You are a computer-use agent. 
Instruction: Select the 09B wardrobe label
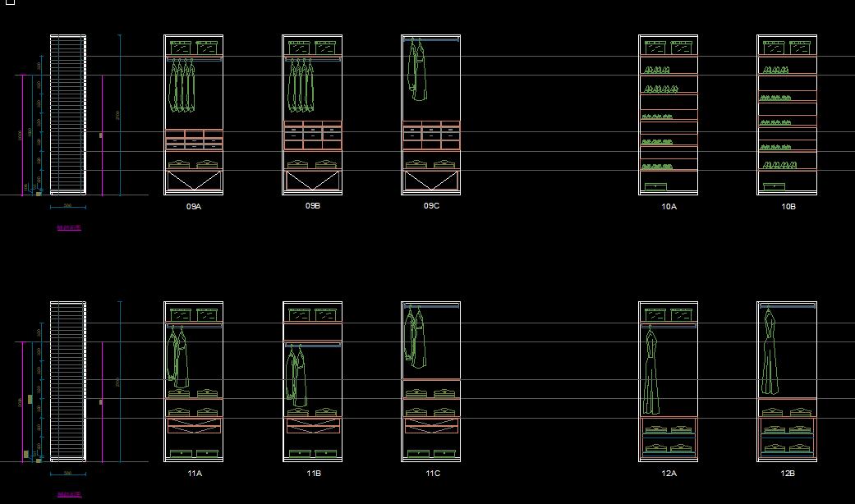(x=312, y=206)
